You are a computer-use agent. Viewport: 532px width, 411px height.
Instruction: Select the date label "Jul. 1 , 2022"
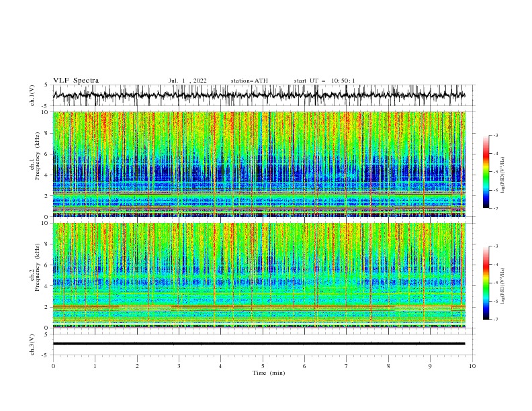click(x=187, y=81)
